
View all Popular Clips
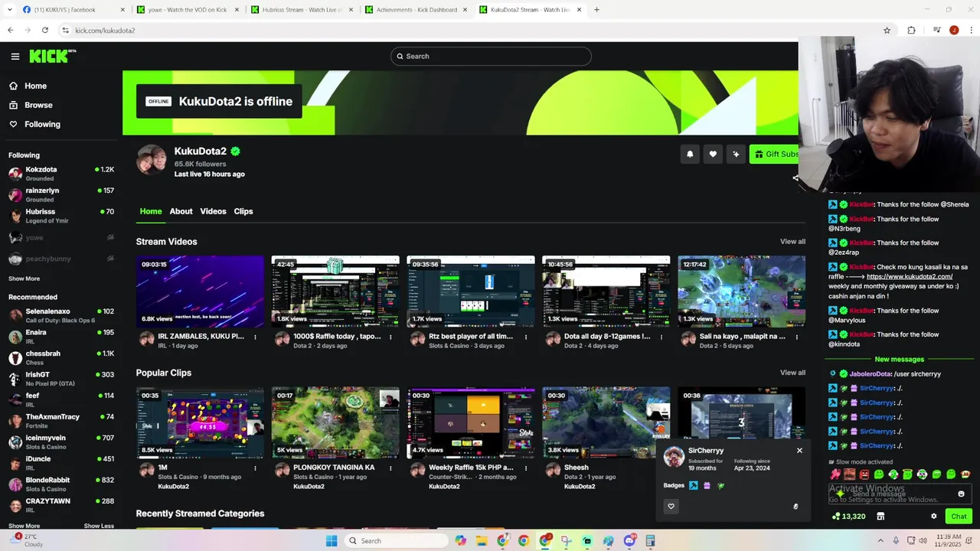[x=792, y=373]
